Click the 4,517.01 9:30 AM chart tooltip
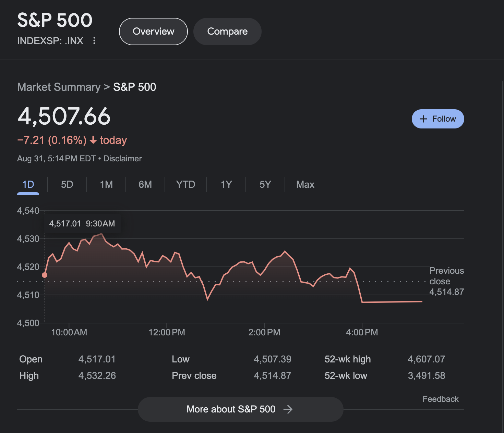This screenshot has height=433, width=504. (82, 224)
